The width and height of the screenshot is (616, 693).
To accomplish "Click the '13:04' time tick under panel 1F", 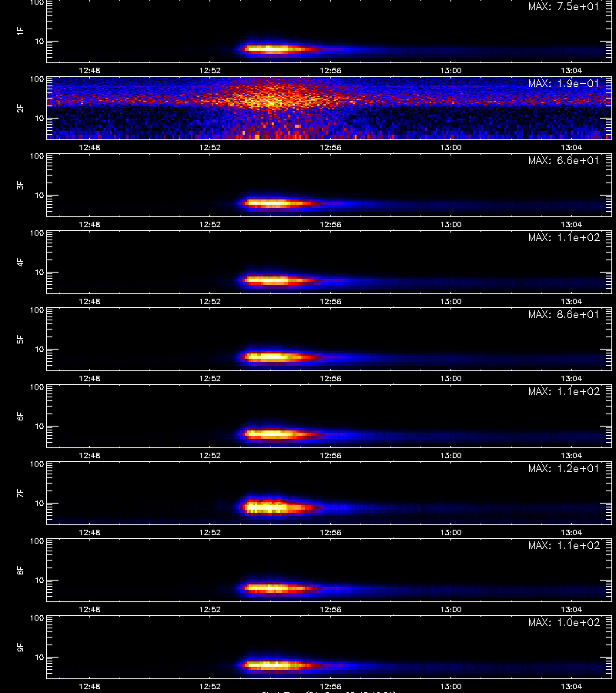I will [571, 70].
